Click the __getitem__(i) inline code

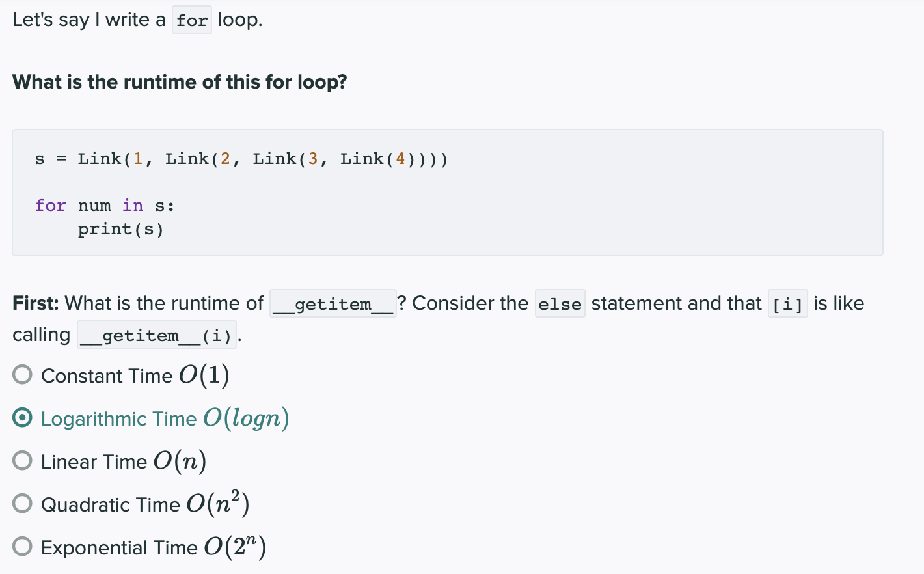point(157,335)
